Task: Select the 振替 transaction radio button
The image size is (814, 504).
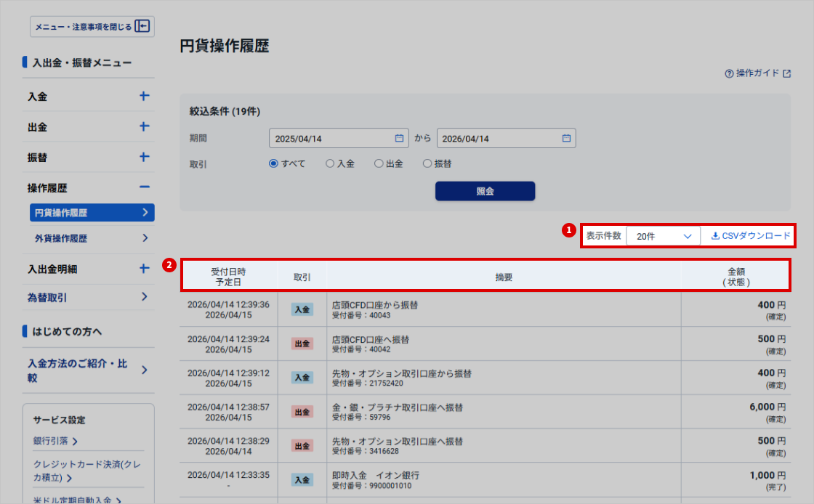Action: (x=427, y=164)
